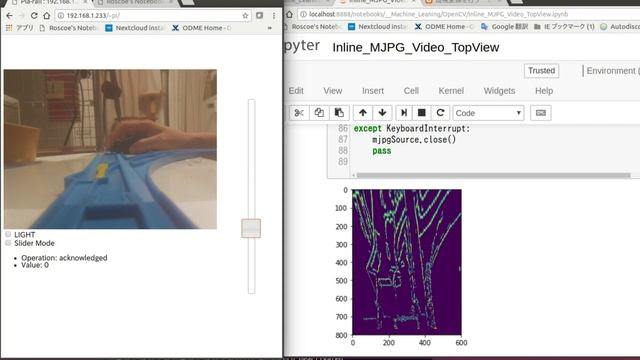The image size is (640, 360).
Task: View site info icon for 192.168.1.233
Action: pyautogui.click(x=61, y=16)
